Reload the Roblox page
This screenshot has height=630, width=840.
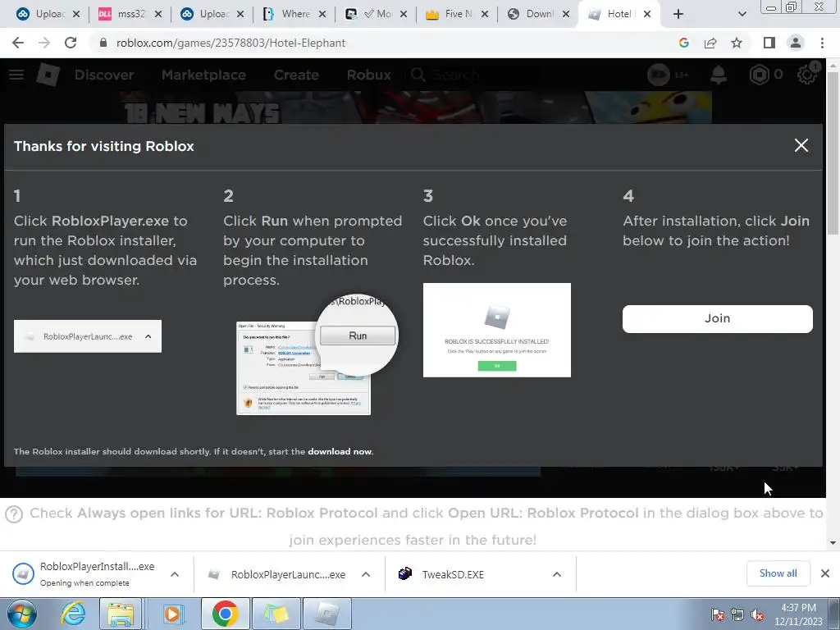point(71,43)
